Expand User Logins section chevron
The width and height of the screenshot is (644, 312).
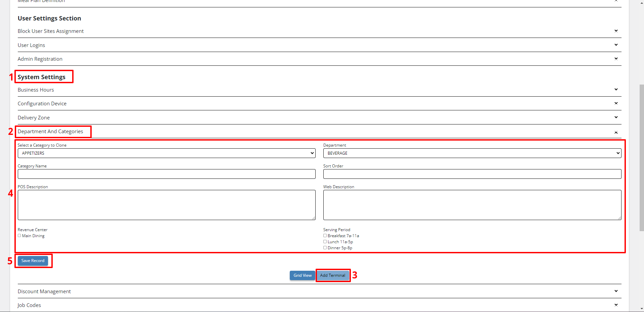point(616,45)
